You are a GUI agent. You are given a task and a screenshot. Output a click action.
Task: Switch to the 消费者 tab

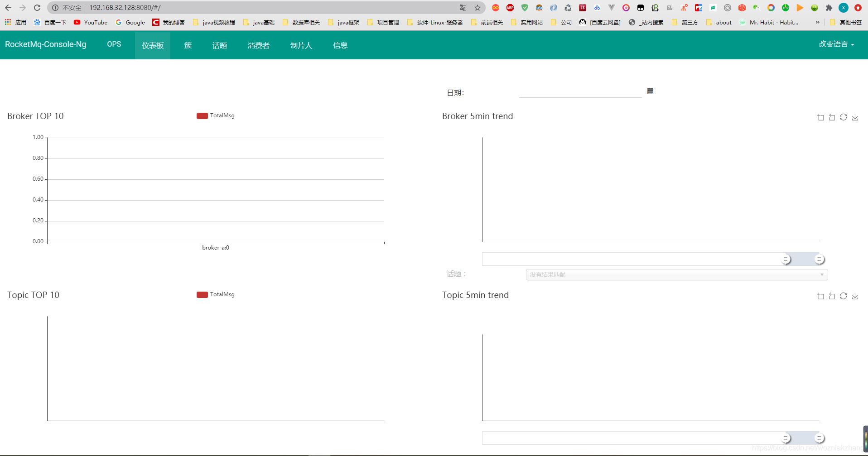[258, 45]
